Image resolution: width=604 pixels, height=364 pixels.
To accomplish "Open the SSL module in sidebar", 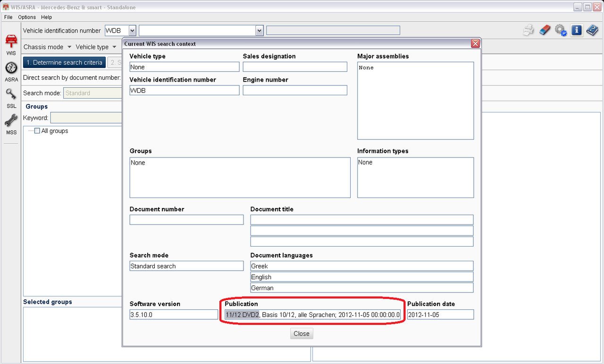I will pyautogui.click(x=11, y=98).
